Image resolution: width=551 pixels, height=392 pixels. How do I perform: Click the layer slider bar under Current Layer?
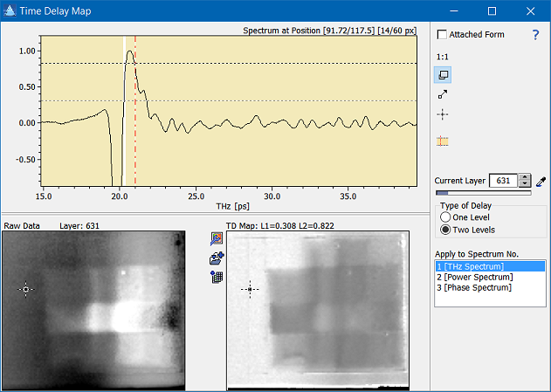click(483, 193)
